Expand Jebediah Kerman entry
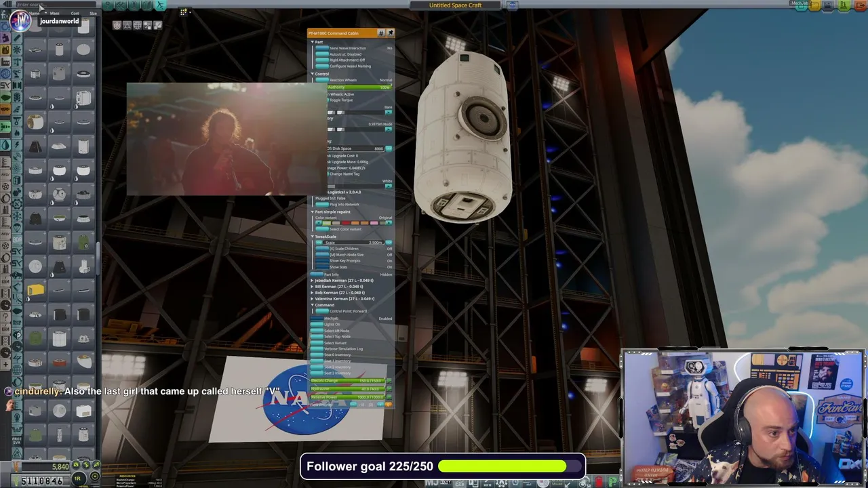The height and width of the screenshot is (488, 868). click(x=312, y=281)
